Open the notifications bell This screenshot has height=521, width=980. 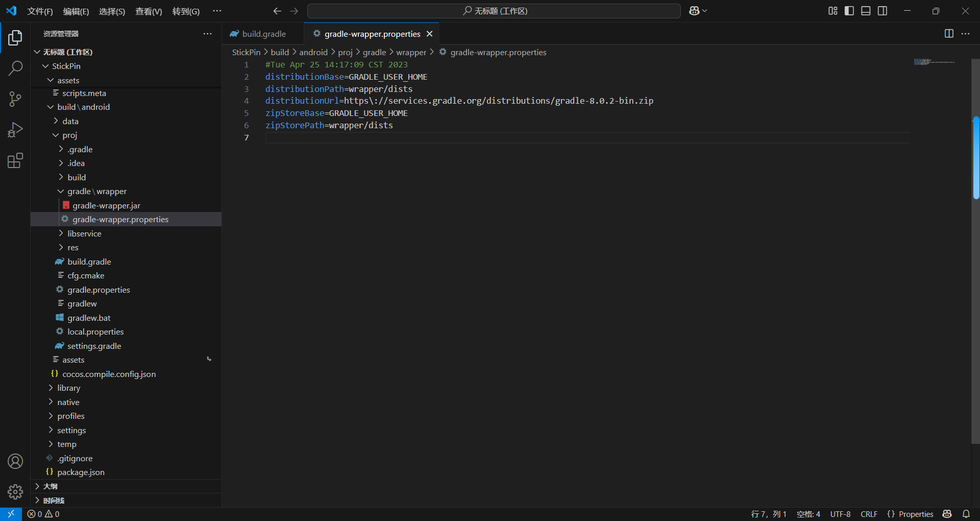(x=966, y=514)
